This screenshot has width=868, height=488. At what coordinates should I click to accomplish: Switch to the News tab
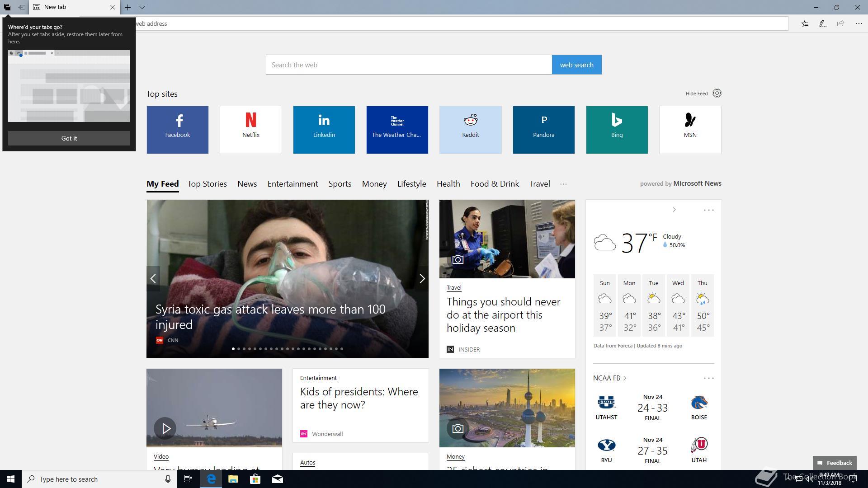tap(247, 184)
